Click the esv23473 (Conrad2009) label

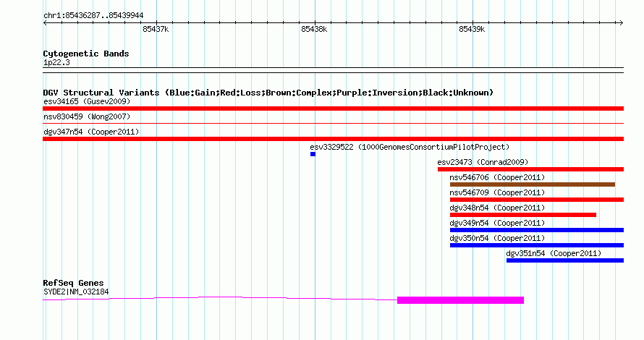point(483,162)
